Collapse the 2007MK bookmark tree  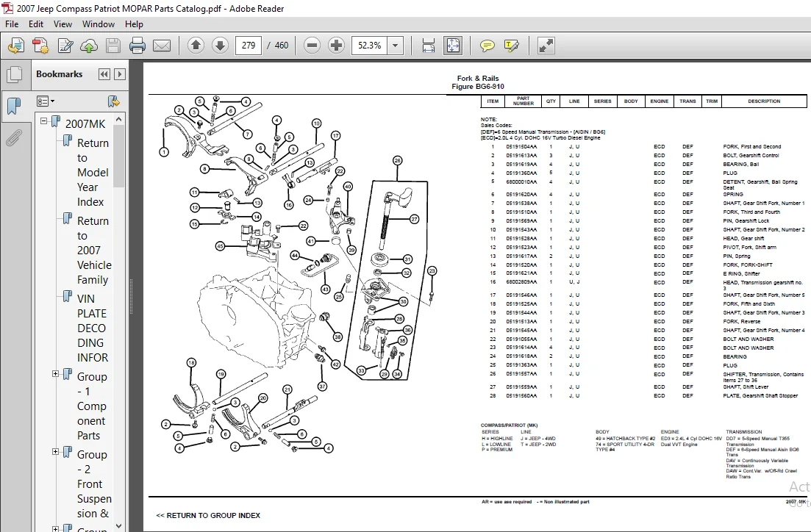[44, 121]
